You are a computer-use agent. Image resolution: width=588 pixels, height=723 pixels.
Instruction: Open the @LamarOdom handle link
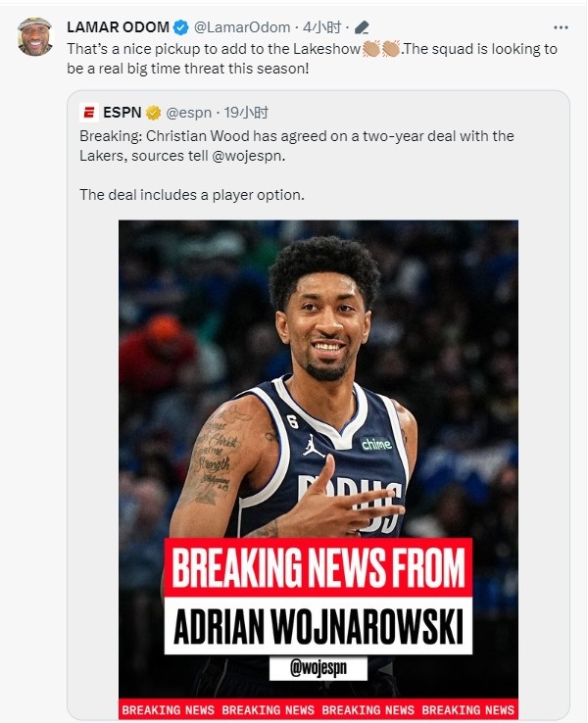242,27
